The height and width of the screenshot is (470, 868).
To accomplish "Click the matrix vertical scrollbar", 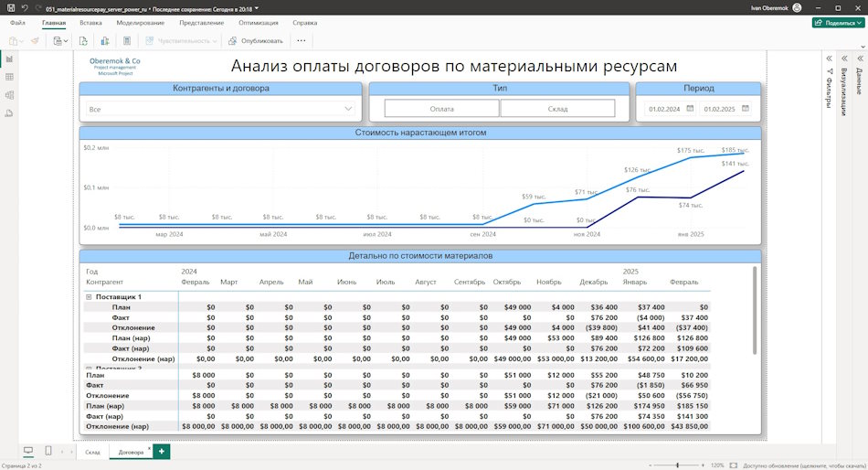I will click(754, 310).
